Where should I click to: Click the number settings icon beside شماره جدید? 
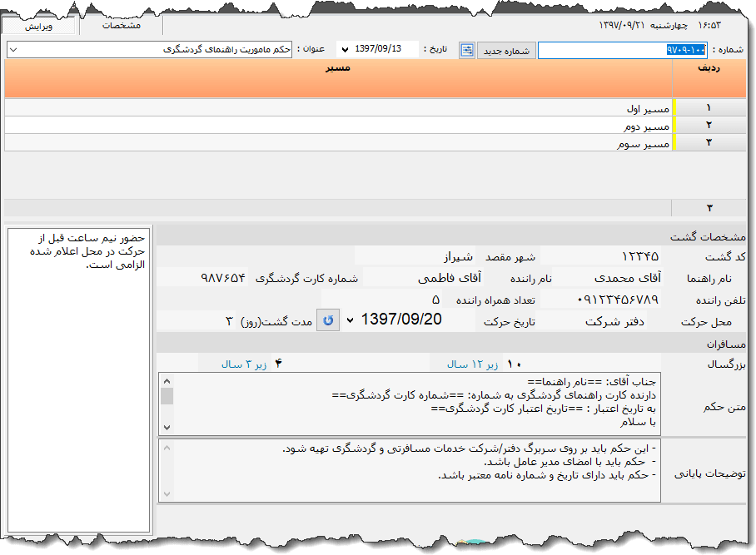pyautogui.click(x=467, y=51)
